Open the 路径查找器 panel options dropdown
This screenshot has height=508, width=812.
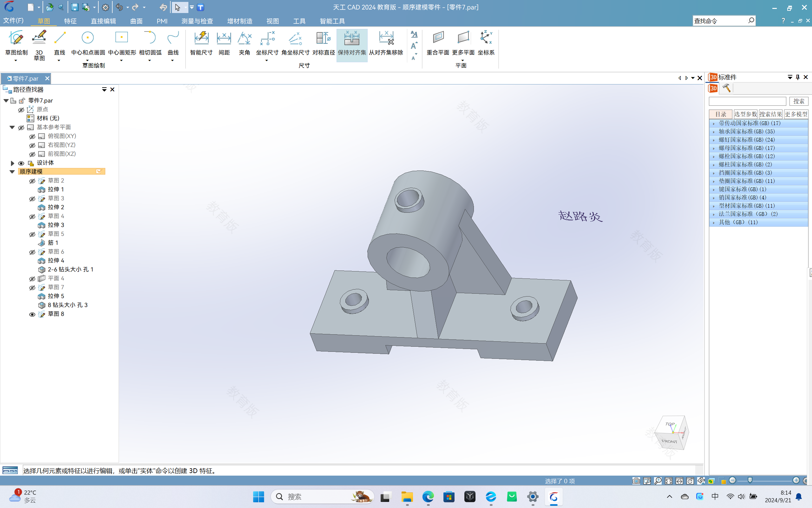click(x=104, y=89)
